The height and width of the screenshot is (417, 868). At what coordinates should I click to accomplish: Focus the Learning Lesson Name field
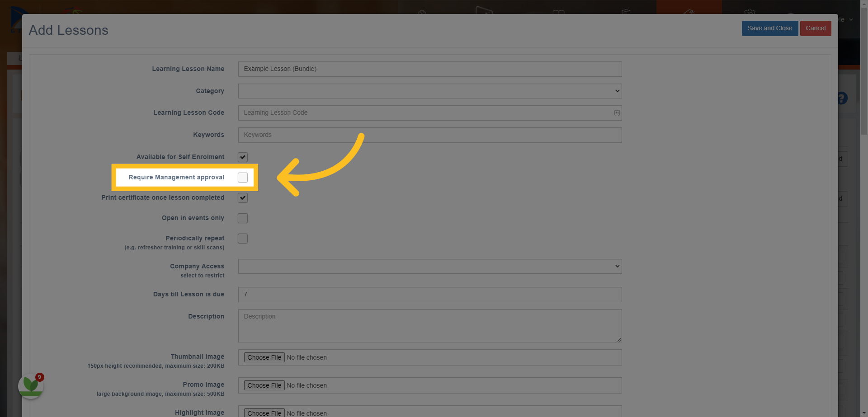coord(430,69)
